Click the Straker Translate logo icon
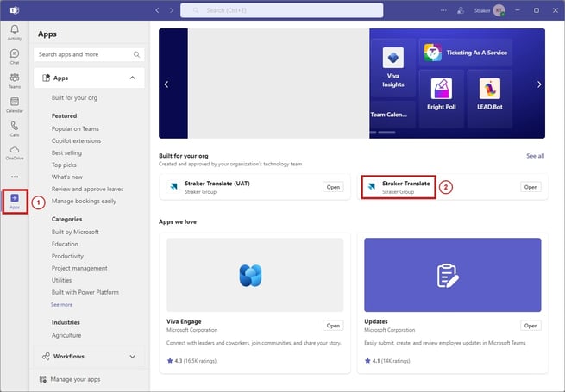565x392 pixels. 371,187
